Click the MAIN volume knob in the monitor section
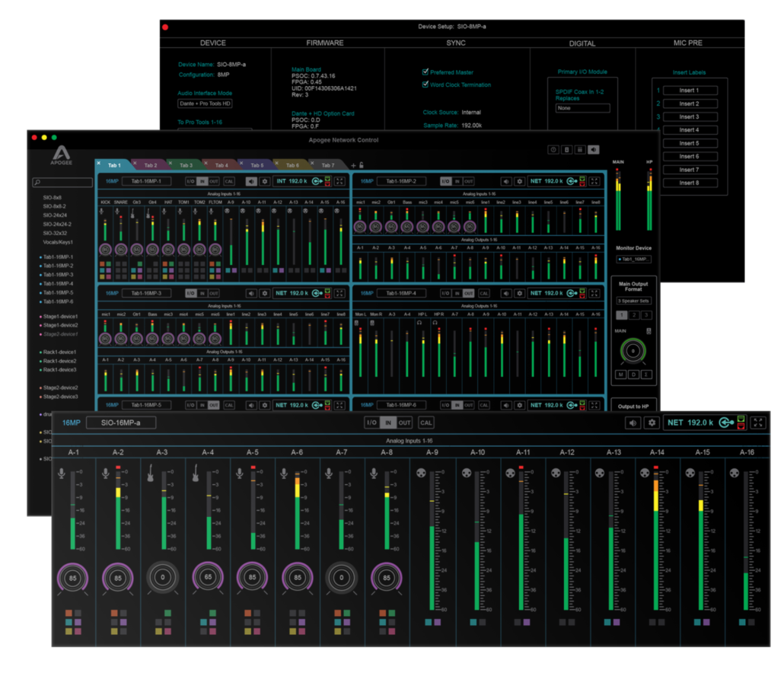The height and width of the screenshot is (673, 784). point(633,351)
